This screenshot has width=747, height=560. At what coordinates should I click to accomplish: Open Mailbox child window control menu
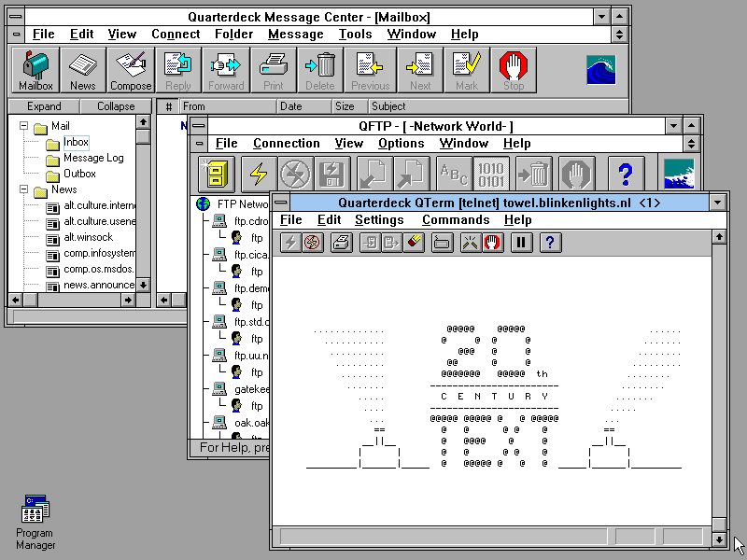(16, 35)
